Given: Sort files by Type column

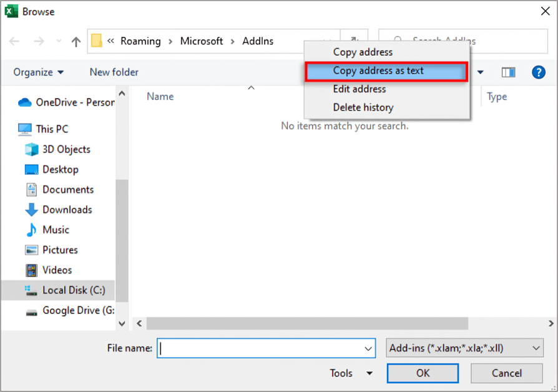Looking at the screenshot, I should [x=497, y=97].
